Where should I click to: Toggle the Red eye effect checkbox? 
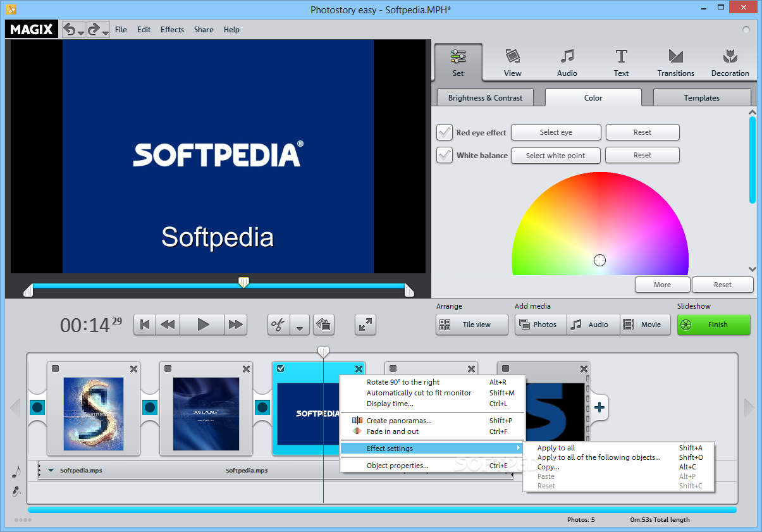[x=445, y=132]
